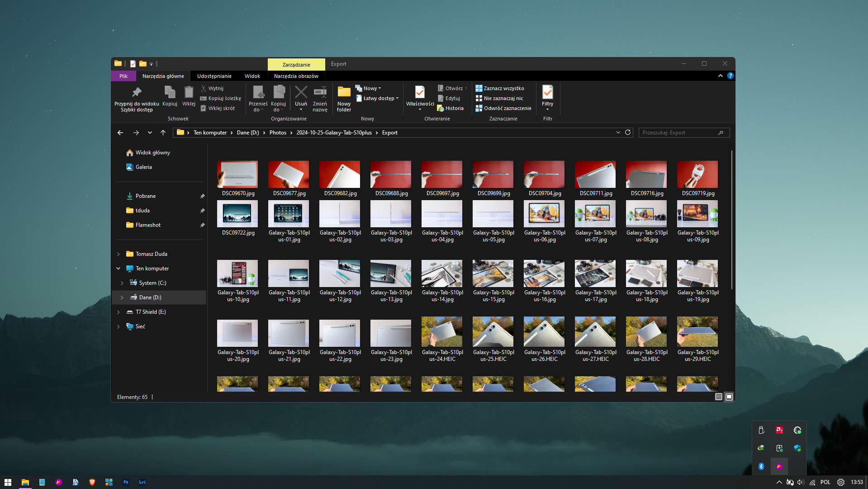Screen dimensions: 868x489
Task: Click the Przeszukaj: Export search field
Action: click(678, 133)
